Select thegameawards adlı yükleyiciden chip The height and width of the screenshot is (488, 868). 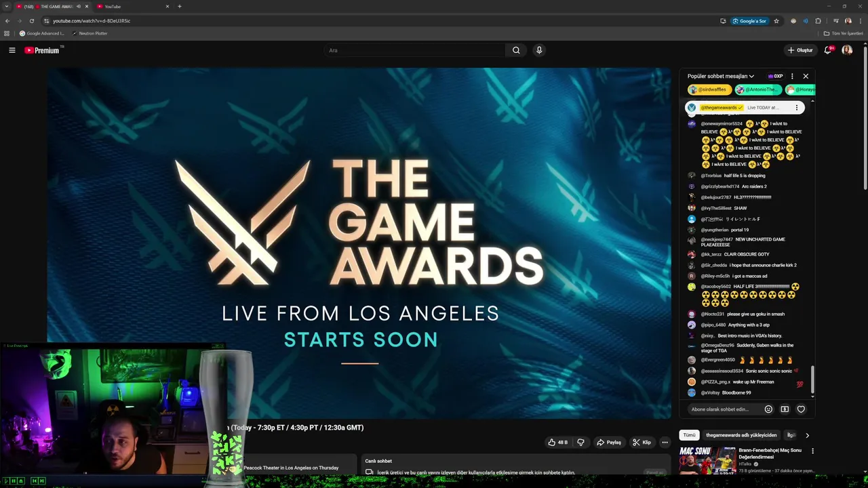[741, 435]
